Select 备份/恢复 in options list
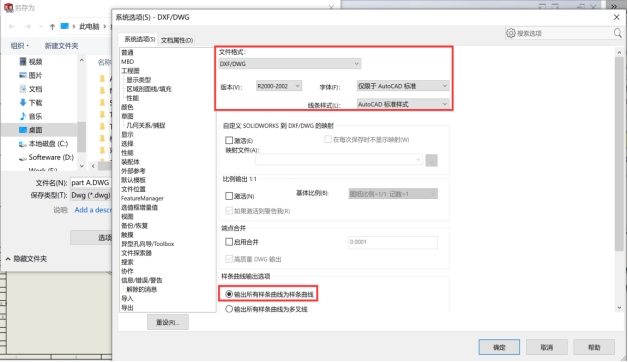Screen dimensions: 628x362 click(x=135, y=225)
